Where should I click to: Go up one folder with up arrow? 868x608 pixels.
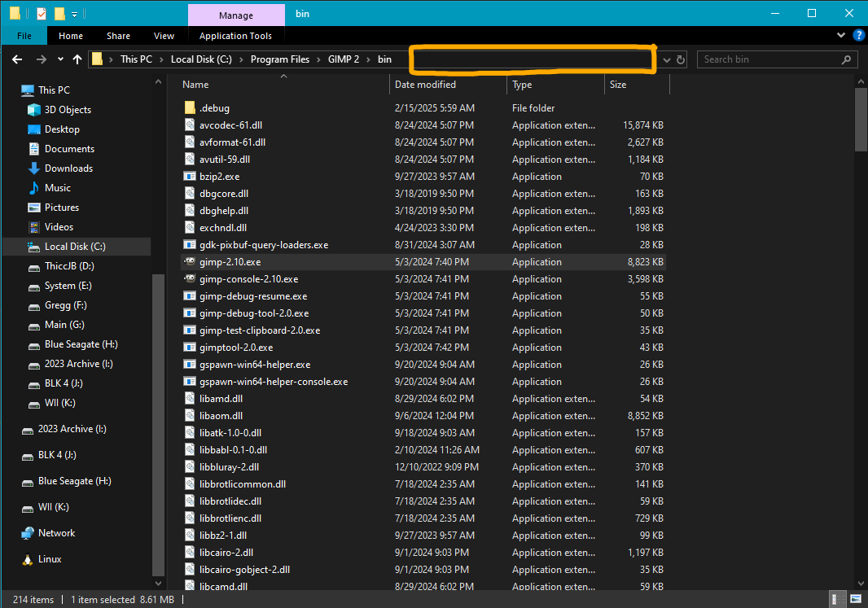[x=77, y=59]
